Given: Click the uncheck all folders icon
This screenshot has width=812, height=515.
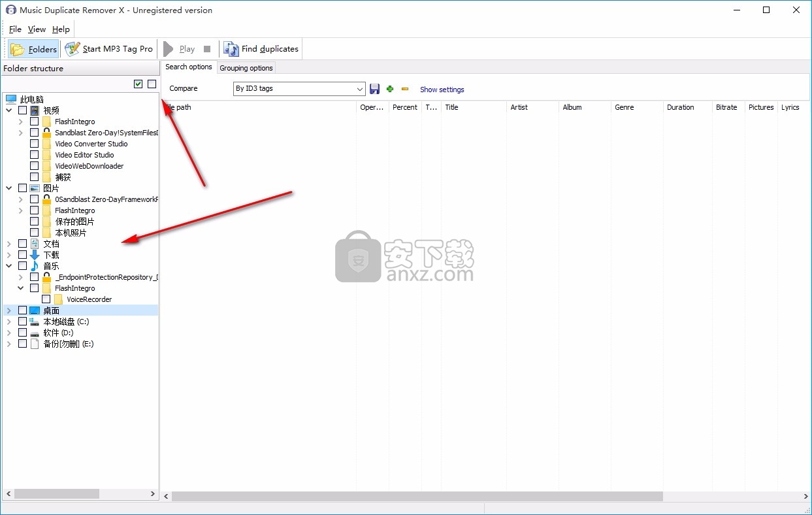Looking at the screenshot, I should click(152, 84).
